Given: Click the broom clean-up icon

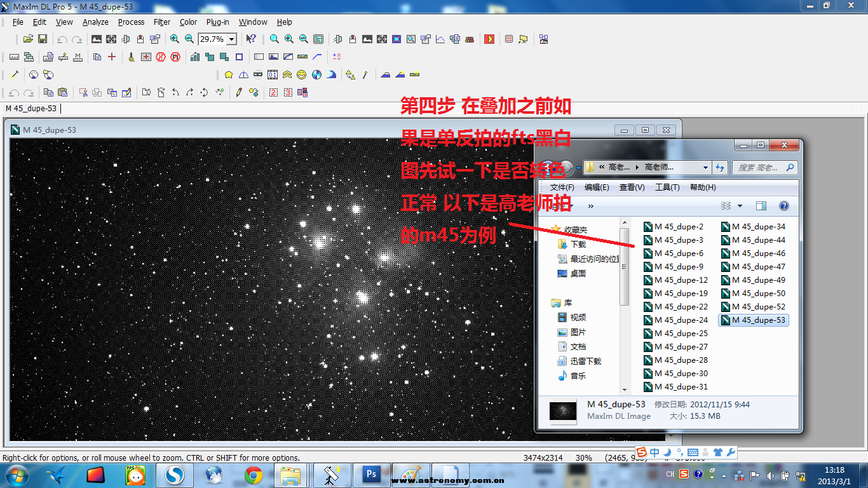Looking at the screenshot, I should coord(132,57).
